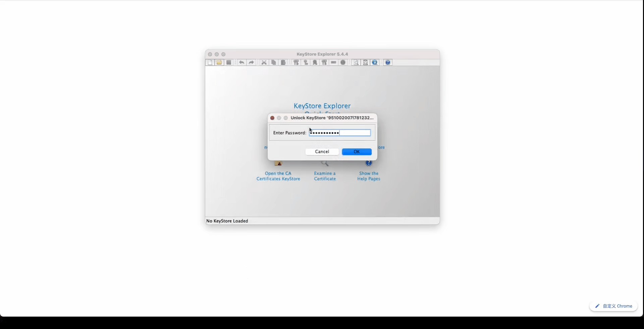Open an existing KeyStore via folder icon
Viewport: 644px width, 329px height.
pyautogui.click(x=219, y=63)
